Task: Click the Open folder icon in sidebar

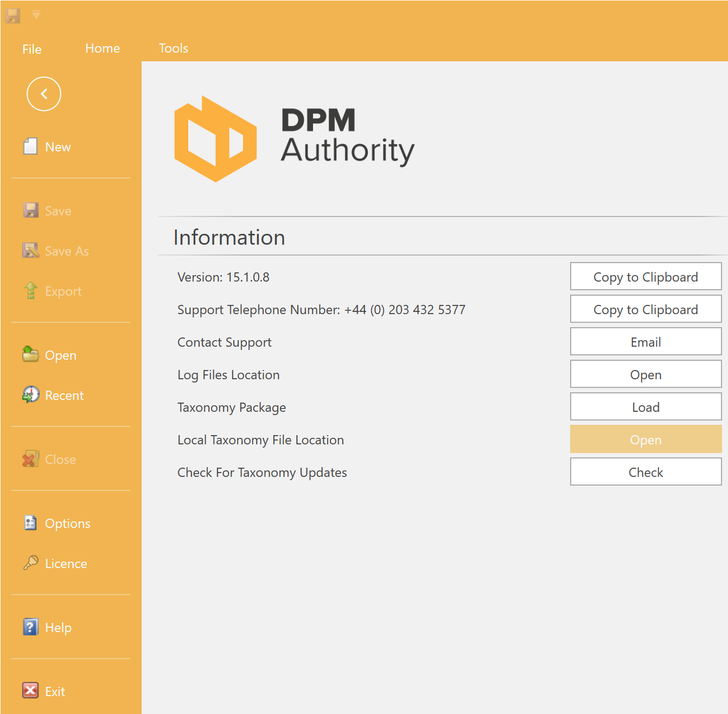Action: point(30,354)
